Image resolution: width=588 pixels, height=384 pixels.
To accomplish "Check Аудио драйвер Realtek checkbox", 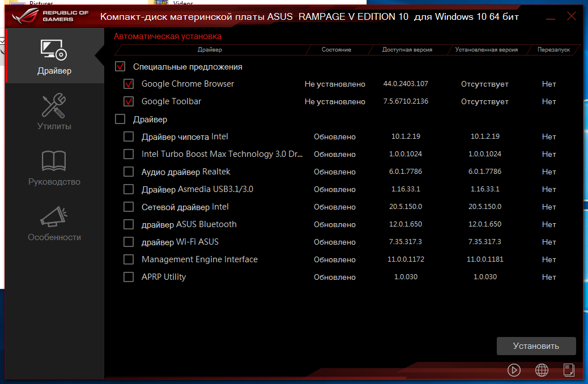I will (129, 172).
